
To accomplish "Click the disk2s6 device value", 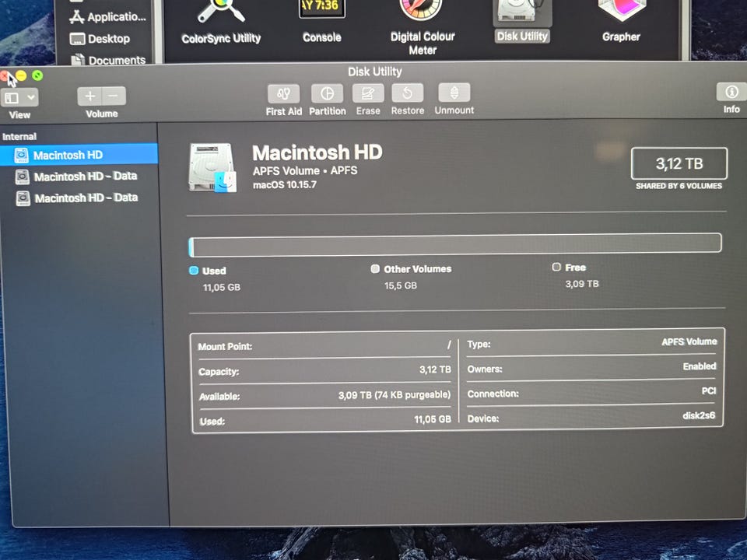I will 699,415.
